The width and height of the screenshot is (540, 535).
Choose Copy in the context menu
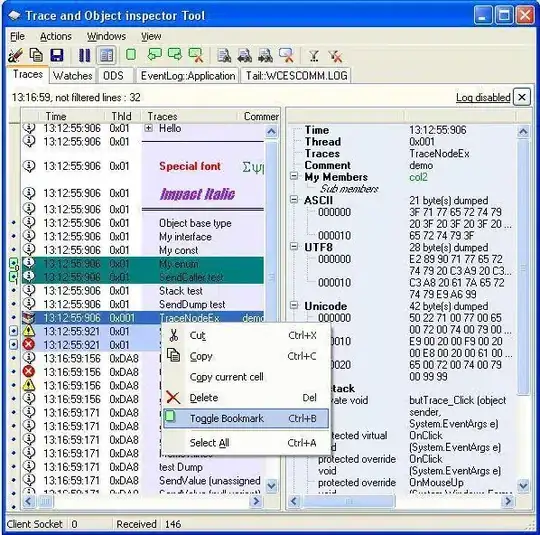pos(246,356)
